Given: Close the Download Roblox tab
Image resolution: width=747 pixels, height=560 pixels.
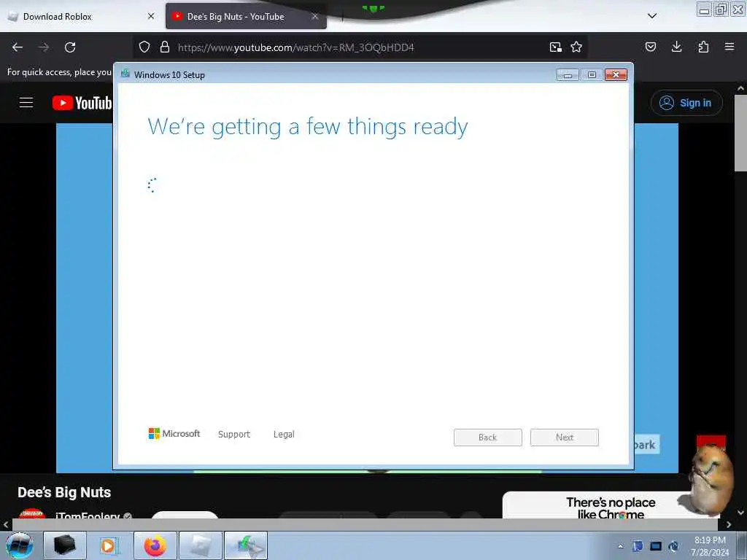Looking at the screenshot, I should click(x=151, y=16).
